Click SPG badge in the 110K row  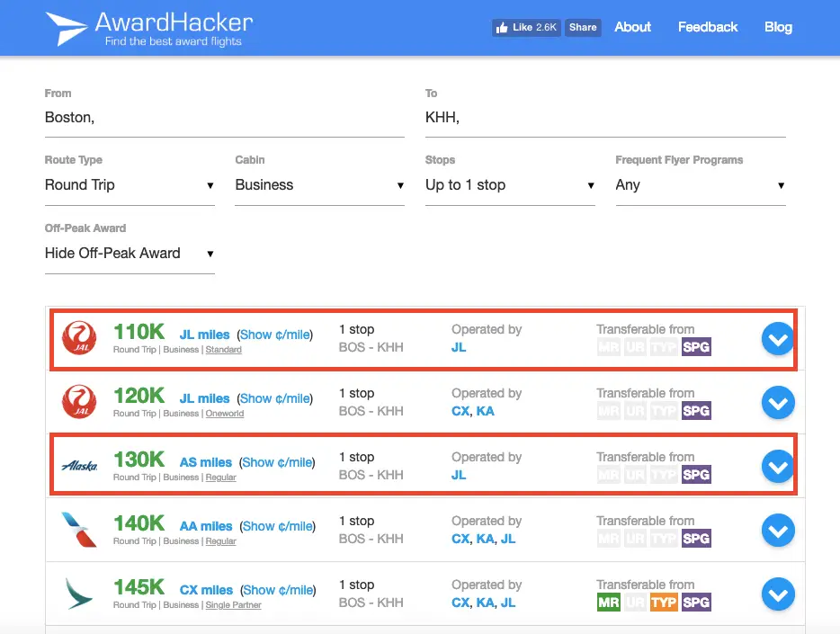pos(696,347)
